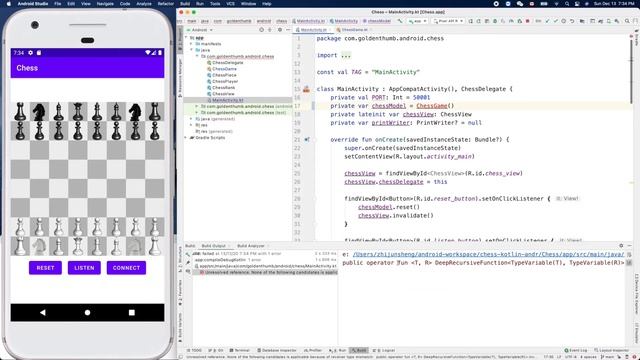Open the Help menu
This screenshot has height=360, width=640.
point(267,4)
